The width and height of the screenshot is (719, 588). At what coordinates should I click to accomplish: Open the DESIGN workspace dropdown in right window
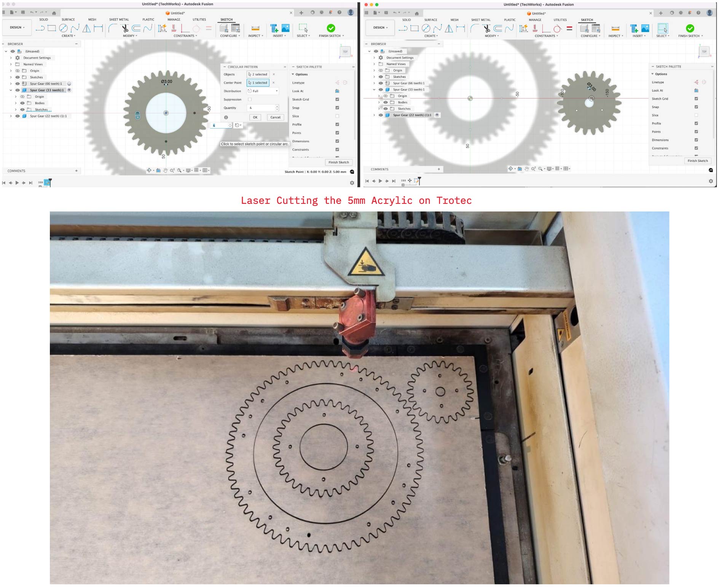[x=380, y=28]
